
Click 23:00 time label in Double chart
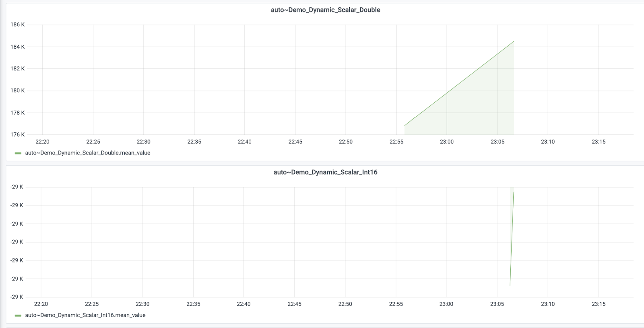(x=446, y=142)
